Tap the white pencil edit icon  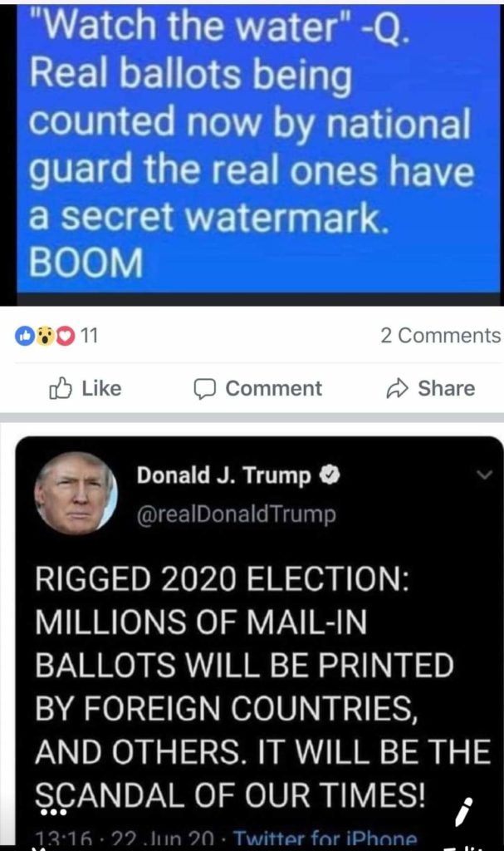pos(462,812)
